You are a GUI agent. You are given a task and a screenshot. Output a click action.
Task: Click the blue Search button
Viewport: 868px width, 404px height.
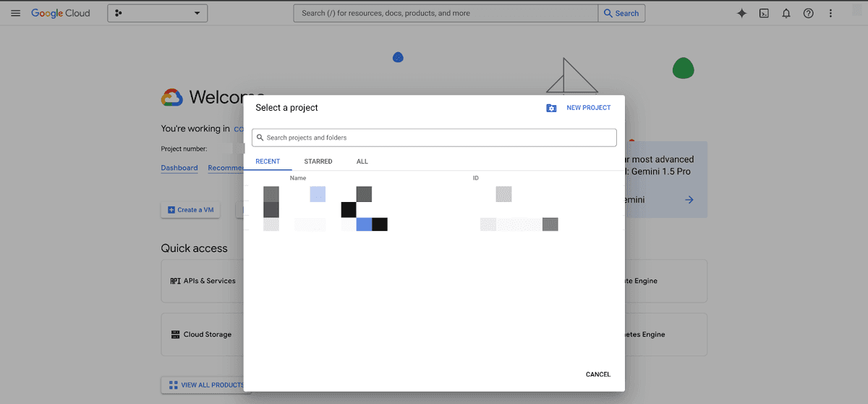coord(621,13)
